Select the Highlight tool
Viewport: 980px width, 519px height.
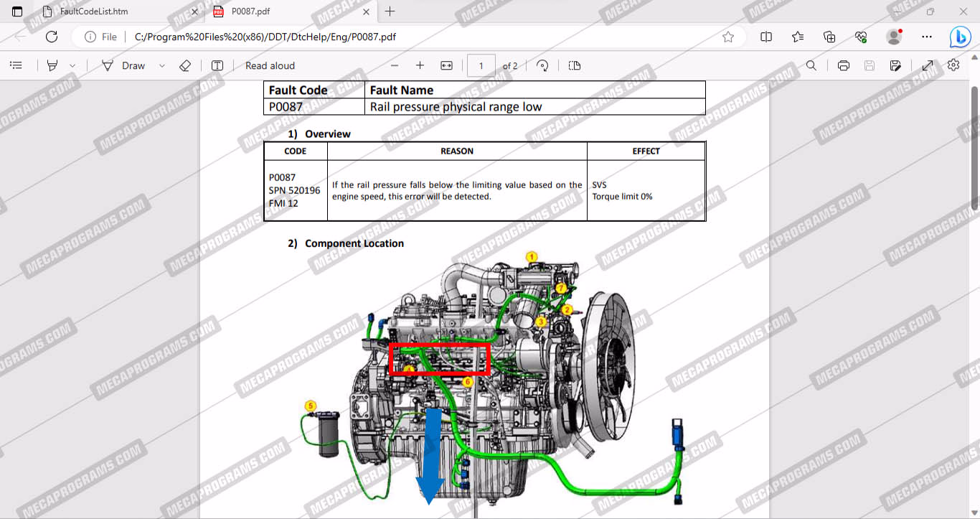click(52, 65)
